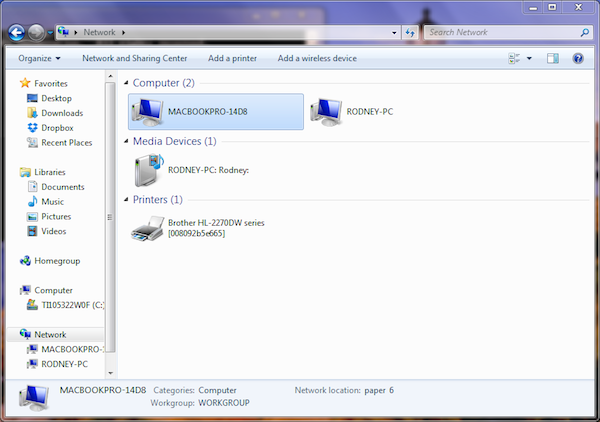This screenshot has width=600, height=422.
Task: Collapse the Computer (2) group
Action: tap(126, 83)
